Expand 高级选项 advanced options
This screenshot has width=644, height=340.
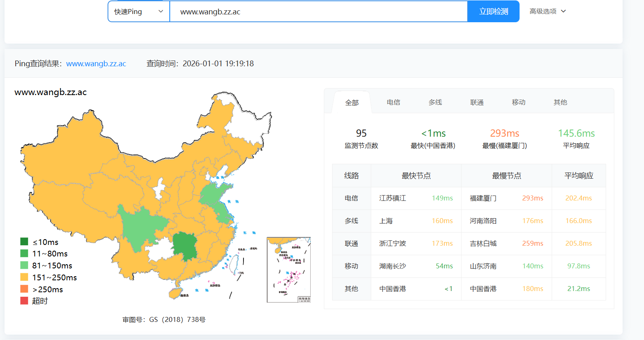pyautogui.click(x=548, y=12)
